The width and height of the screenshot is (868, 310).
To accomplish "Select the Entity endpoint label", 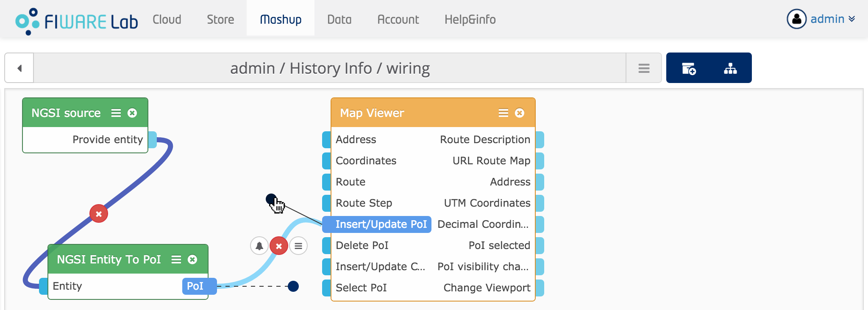I will (67, 286).
